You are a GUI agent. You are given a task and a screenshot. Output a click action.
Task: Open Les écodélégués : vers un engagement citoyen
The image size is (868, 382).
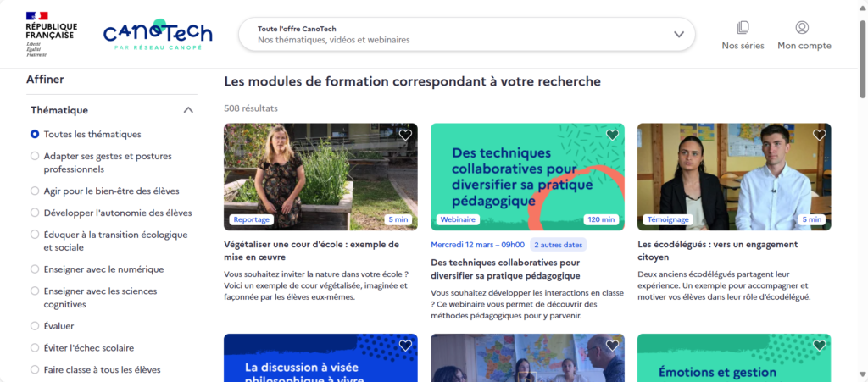pos(717,251)
